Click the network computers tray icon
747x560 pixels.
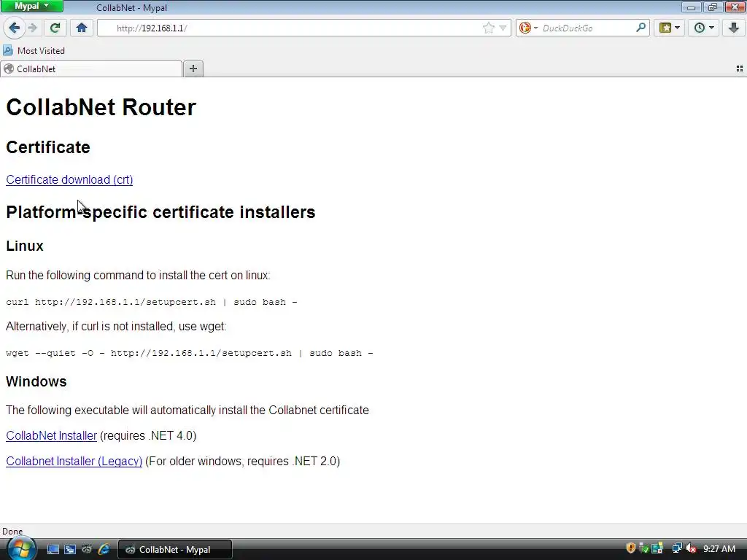[676, 548]
